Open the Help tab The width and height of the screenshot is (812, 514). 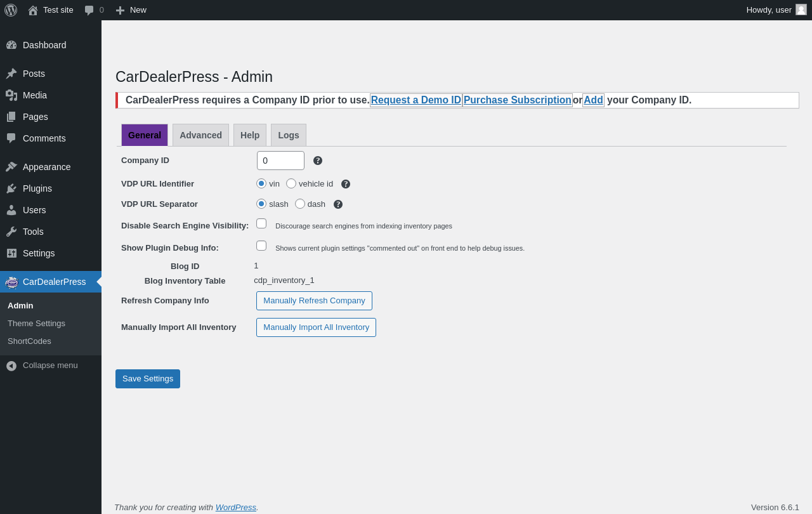250,135
